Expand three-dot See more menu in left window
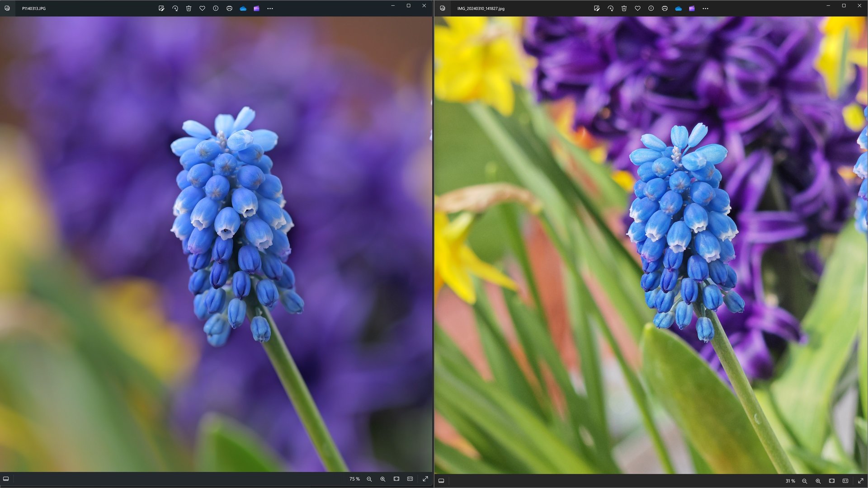 [x=270, y=8]
